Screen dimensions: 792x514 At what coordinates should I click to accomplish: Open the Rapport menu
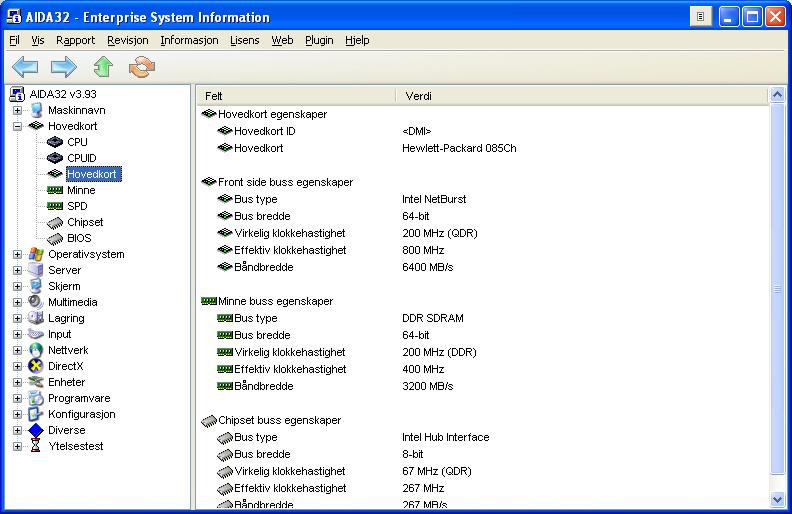pyautogui.click(x=75, y=40)
